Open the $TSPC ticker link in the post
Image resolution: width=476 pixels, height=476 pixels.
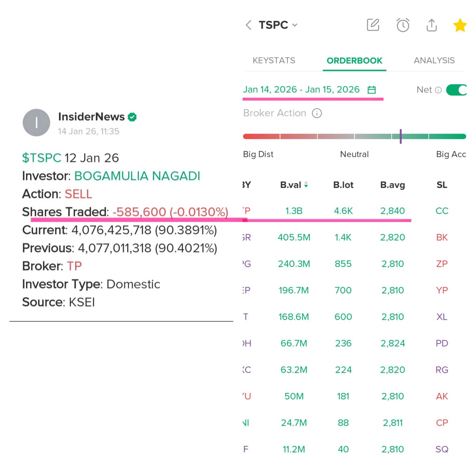[42, 158]
